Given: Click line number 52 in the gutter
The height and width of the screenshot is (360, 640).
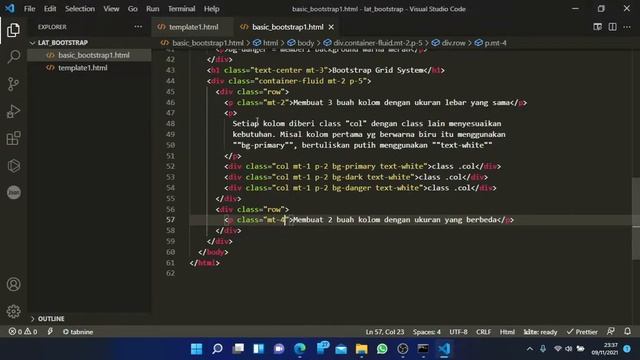Looking at the screenshot, I should coord(171,166).
